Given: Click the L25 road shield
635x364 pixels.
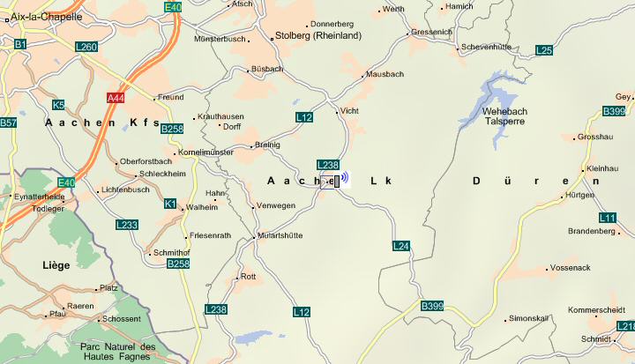Looking at the screenshot, I should tap(544, 50).
